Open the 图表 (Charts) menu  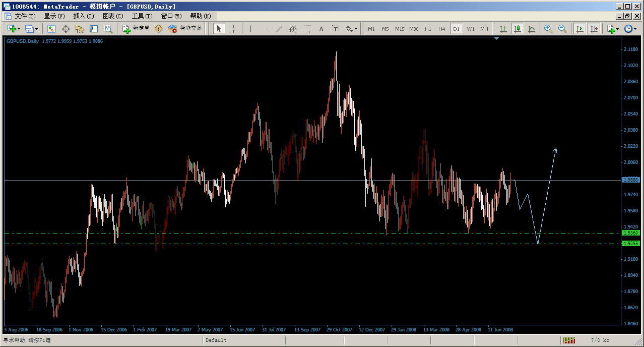click(112, 16)
